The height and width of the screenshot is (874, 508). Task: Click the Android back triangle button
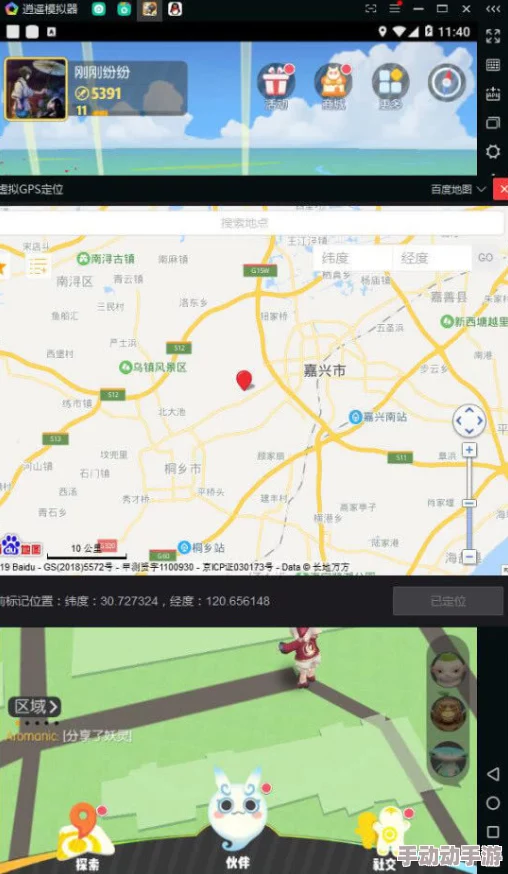[492, 774]
